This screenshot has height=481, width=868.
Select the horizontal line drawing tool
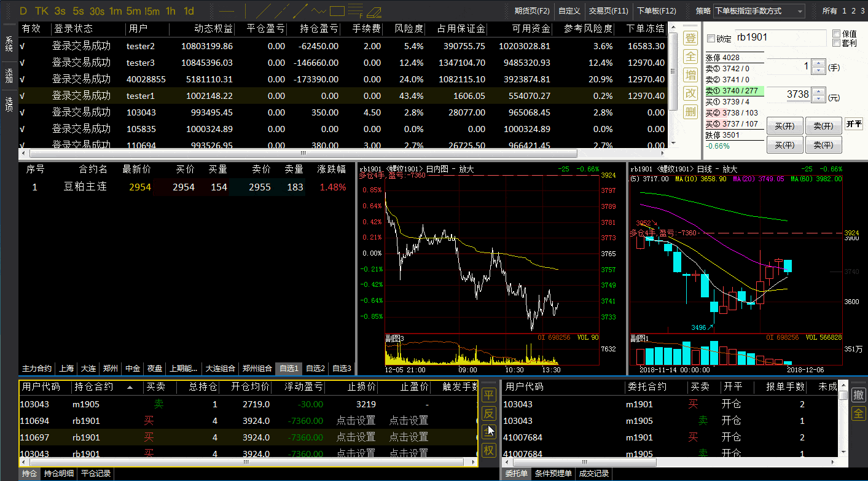227,11
